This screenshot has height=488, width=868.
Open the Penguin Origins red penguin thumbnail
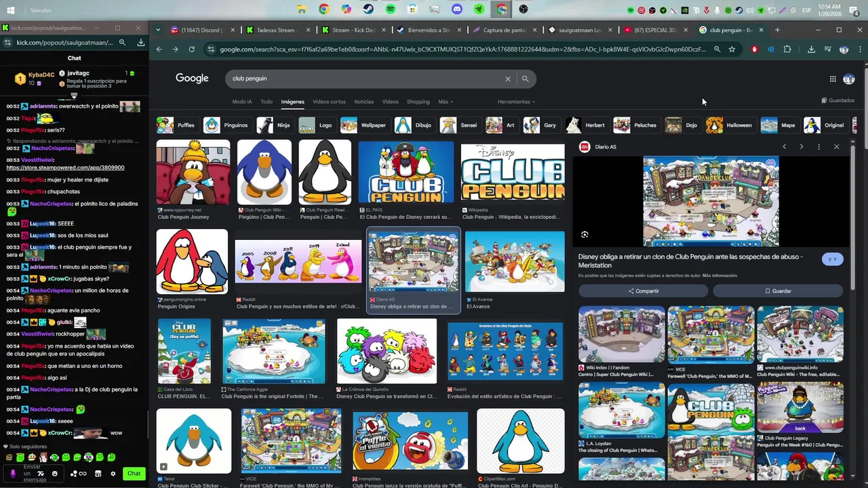coord(192,262)
